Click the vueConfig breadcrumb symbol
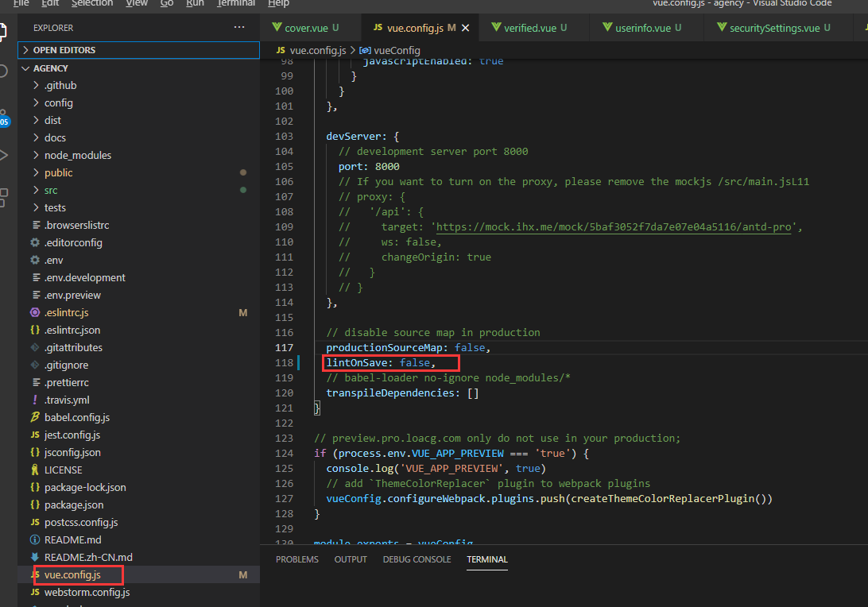Image resolution: width=868 pixels, height=607 pixels. point(396,50)
